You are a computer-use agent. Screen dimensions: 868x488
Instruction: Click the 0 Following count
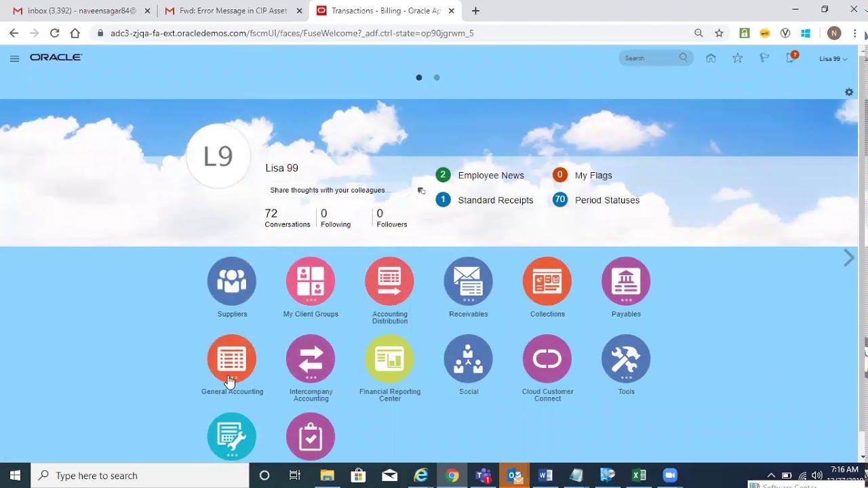336,218
